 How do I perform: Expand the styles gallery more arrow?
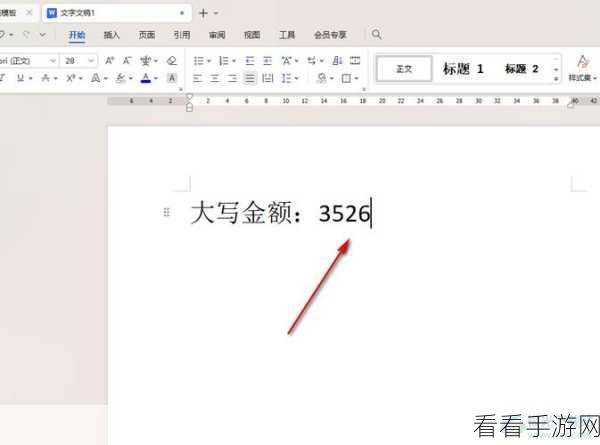[x=556, y=79]
